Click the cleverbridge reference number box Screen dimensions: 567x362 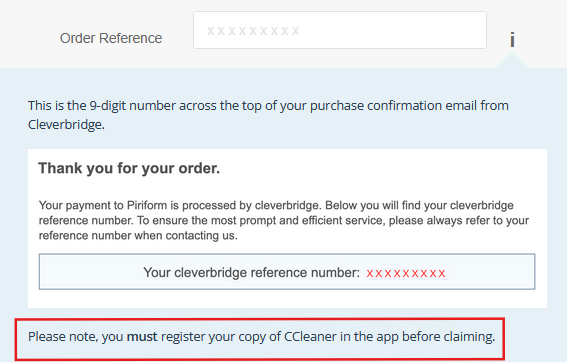click(287, 272)
